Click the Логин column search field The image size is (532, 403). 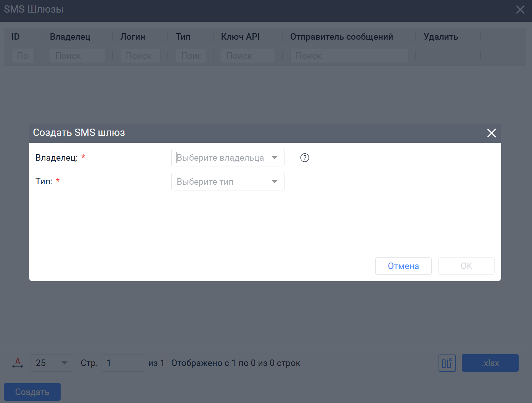pos(140,56)
